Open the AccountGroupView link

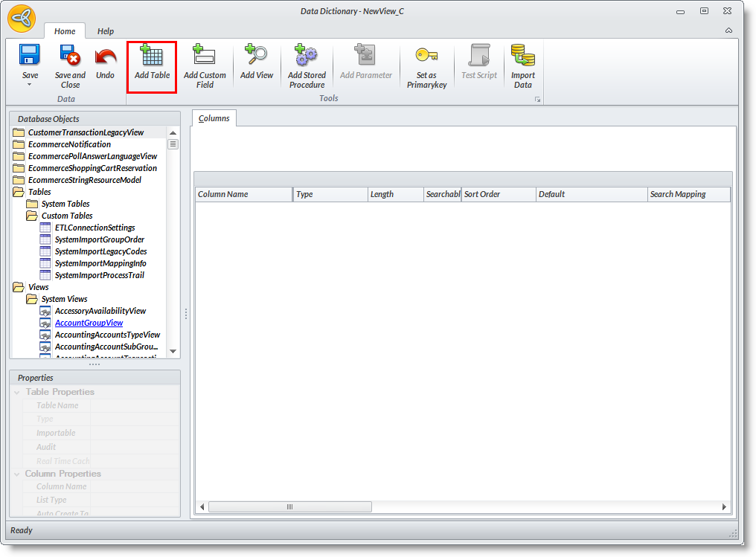pyautogui.click(x=89, y=323)
